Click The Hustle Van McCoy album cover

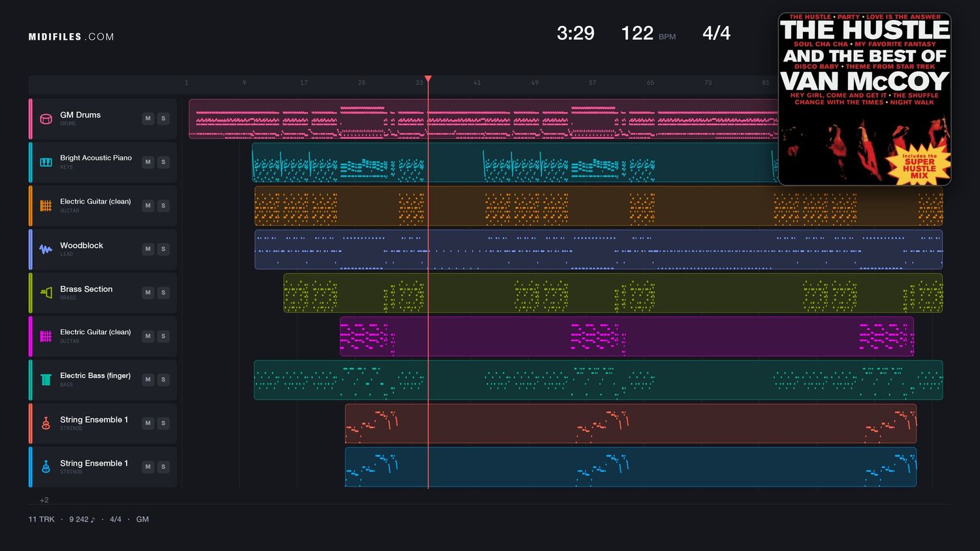pos(864,99)
